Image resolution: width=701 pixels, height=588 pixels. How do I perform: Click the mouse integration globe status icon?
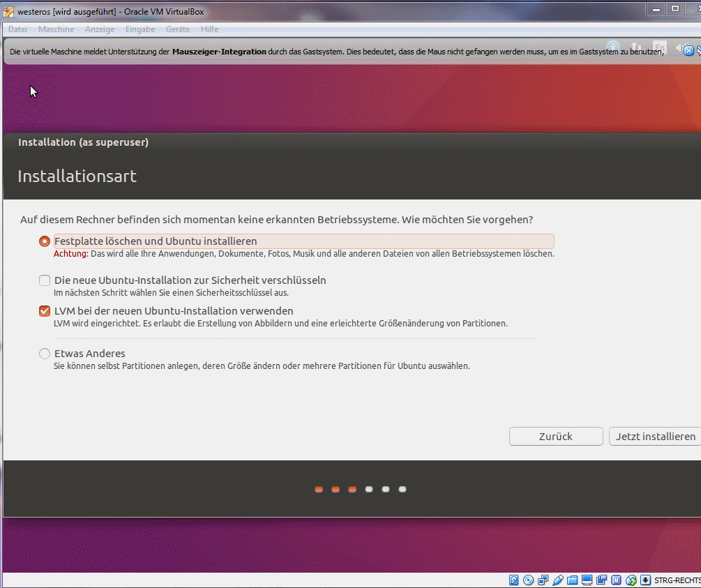click(x=631, y=580)
